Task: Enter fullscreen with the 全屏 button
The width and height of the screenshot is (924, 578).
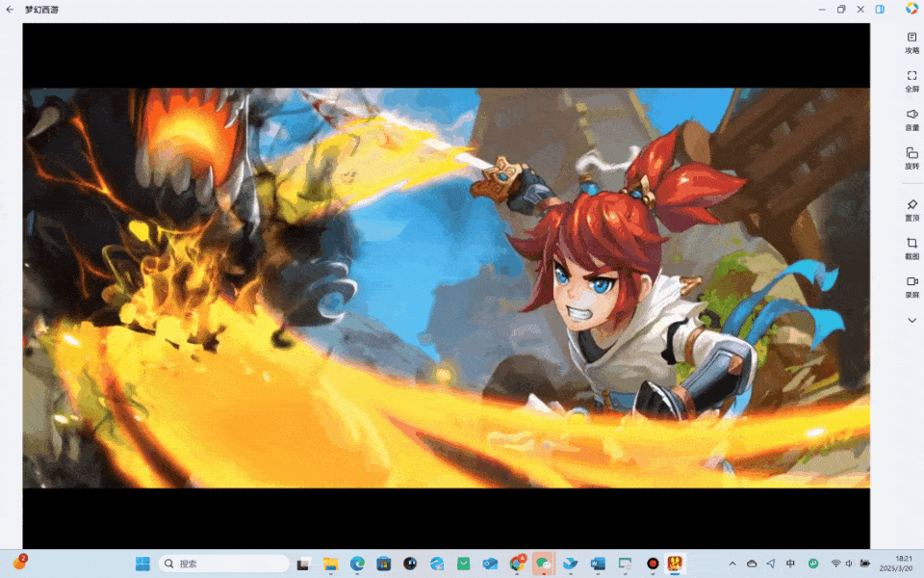Action: pos(911,81)
